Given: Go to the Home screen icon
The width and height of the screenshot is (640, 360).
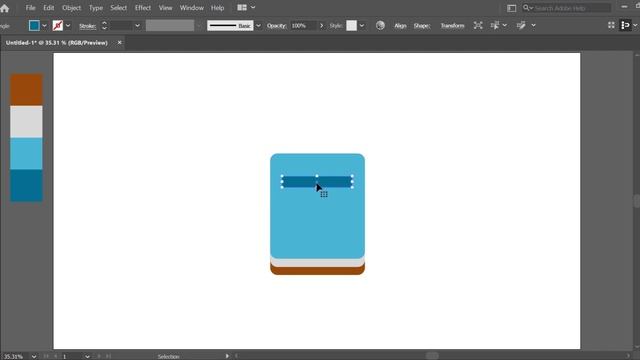Looking at the screenshot, I should 5,8.
